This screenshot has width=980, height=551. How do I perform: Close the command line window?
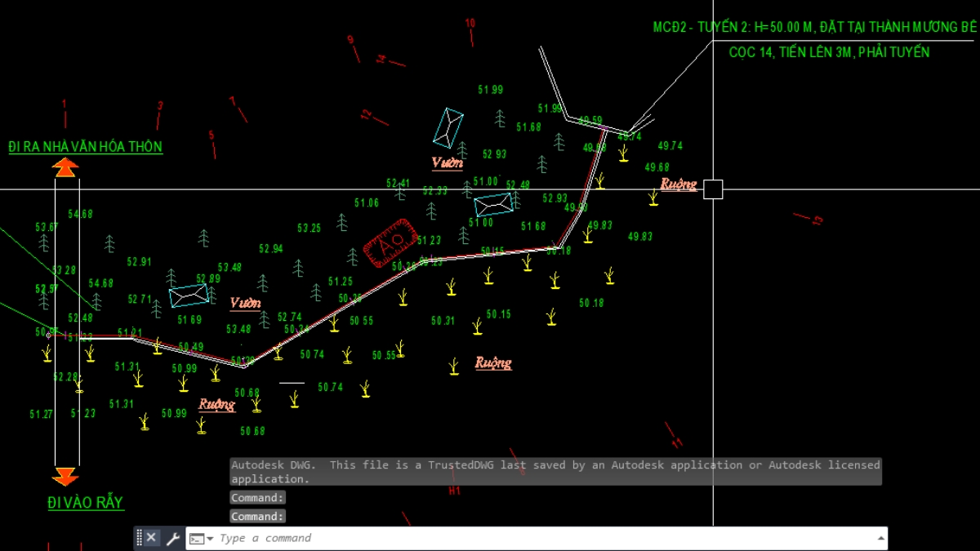(152, 538)
